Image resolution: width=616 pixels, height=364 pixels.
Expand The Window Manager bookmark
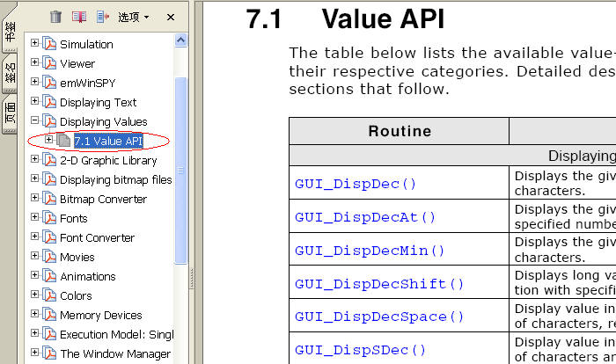(34, 352)
